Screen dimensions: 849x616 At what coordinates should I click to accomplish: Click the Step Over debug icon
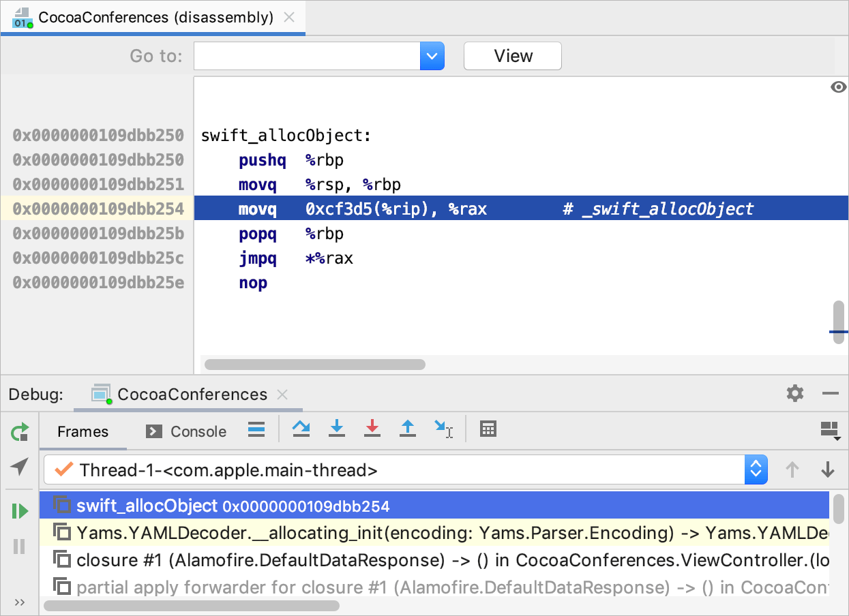pyautogui.click(x=301, y=429)
